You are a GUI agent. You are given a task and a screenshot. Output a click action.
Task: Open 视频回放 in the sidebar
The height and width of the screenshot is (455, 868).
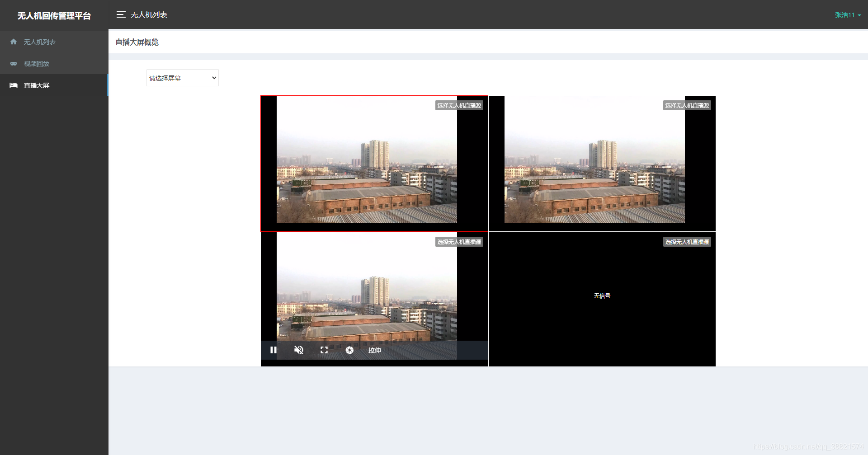point(54,63)
